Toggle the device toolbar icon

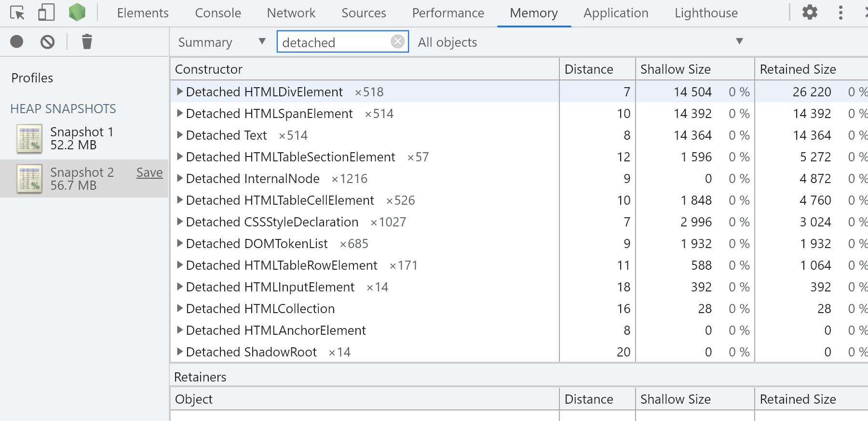pos(46,13)
